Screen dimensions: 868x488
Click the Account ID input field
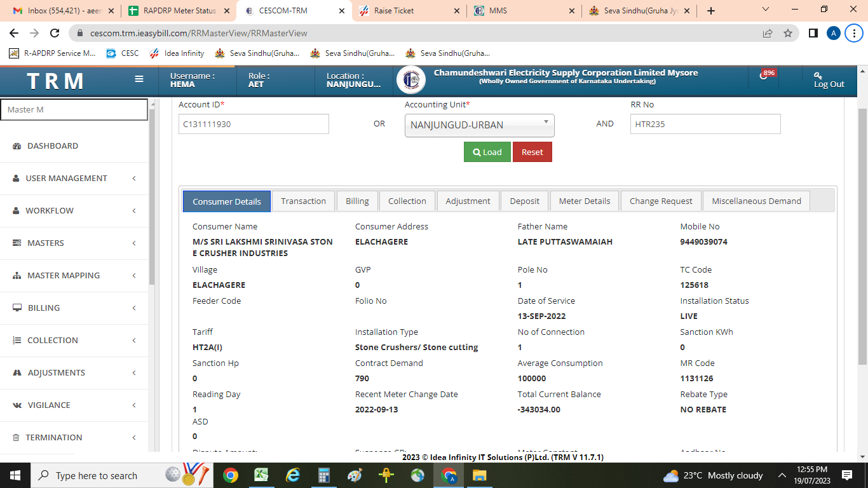[x=254, y=124]
